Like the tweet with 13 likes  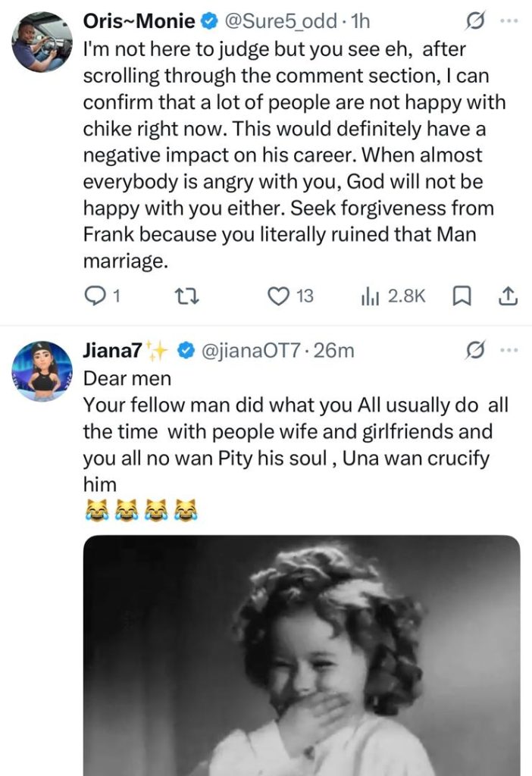point(290,296)
